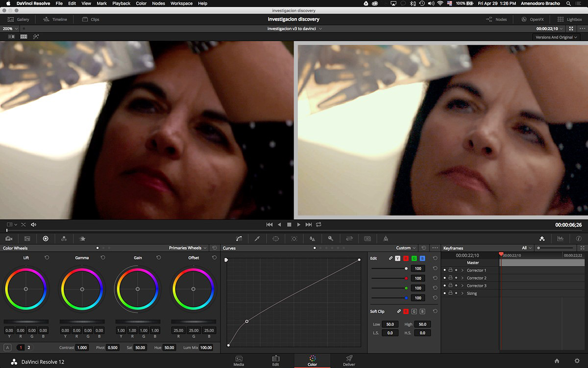Screen dimensions: 588x368
Task: Open the Playback menu
Action: click(122, 3)
